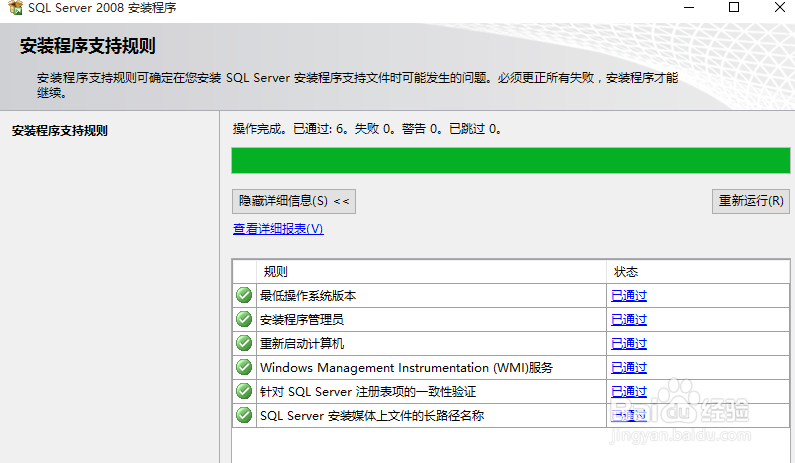Open 已通过 status for WMI服务 rule
This screenshot has height=463, width=795.
(x=629, y=368)
